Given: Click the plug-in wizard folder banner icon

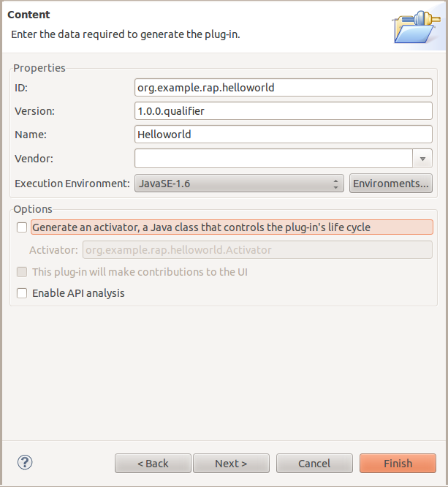Looking at the screenshot, I should pos(417,27).
